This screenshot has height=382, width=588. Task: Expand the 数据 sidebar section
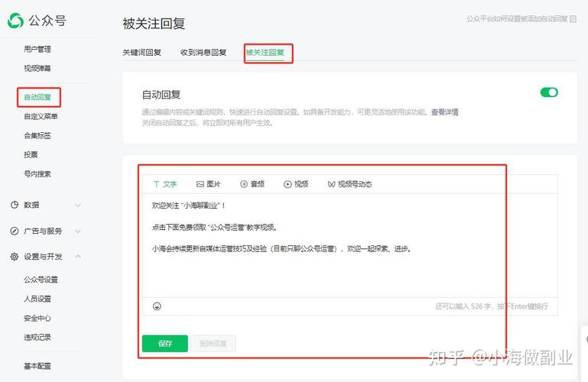coord(77,205)
